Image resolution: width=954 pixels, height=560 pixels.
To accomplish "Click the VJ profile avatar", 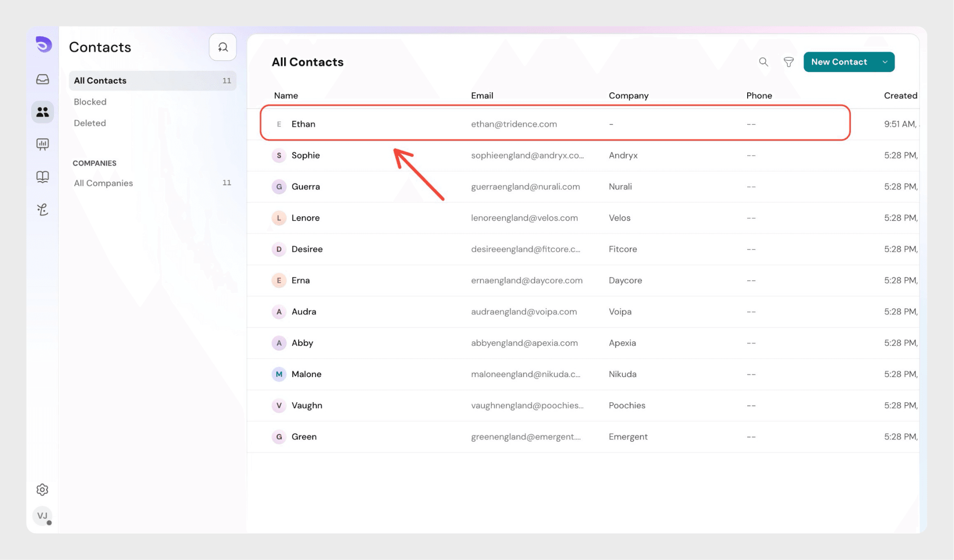I will coord(42,516).
